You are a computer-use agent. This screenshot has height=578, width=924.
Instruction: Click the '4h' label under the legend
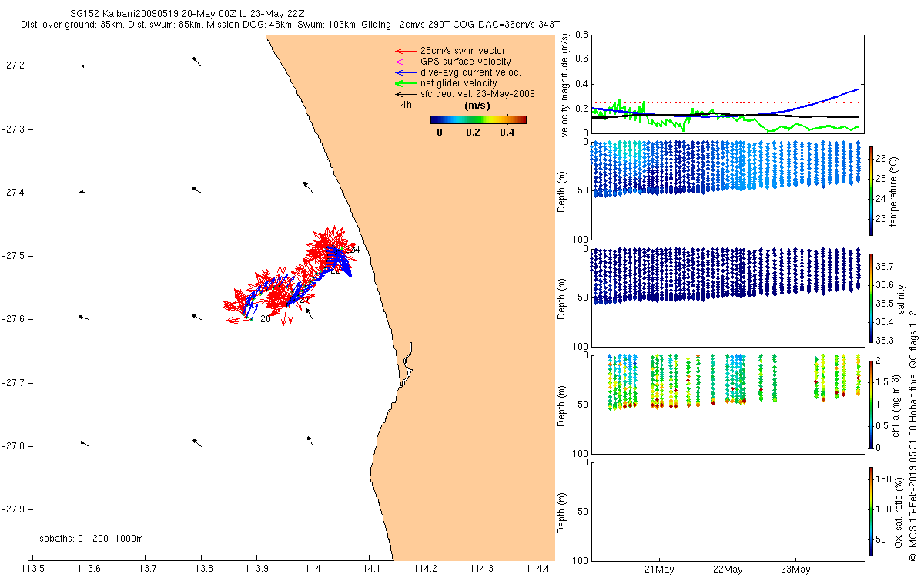[407, 105]
